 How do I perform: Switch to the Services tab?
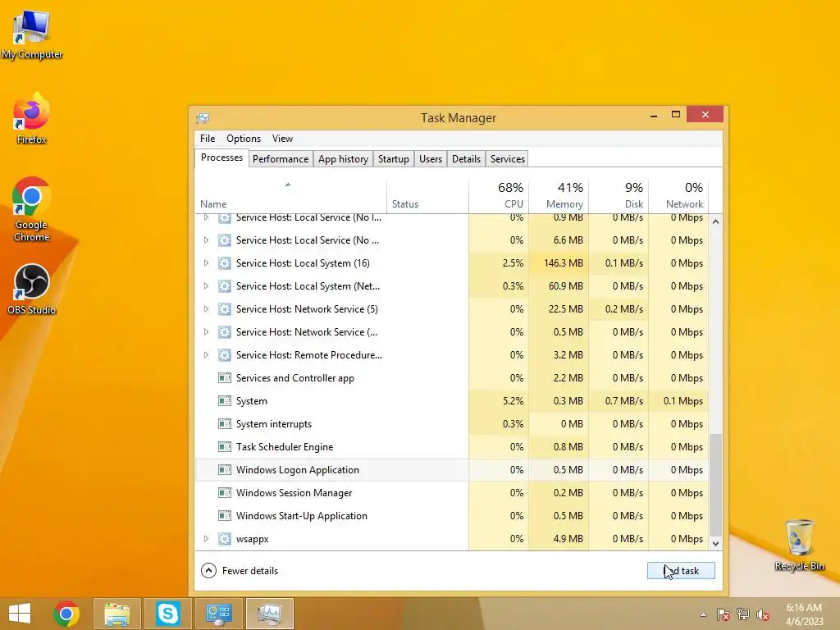507,159
